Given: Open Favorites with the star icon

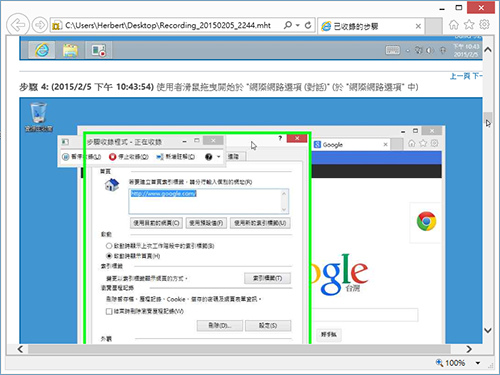Looking at the screenshot, I should pyautogui.click(x=469, y=24).
